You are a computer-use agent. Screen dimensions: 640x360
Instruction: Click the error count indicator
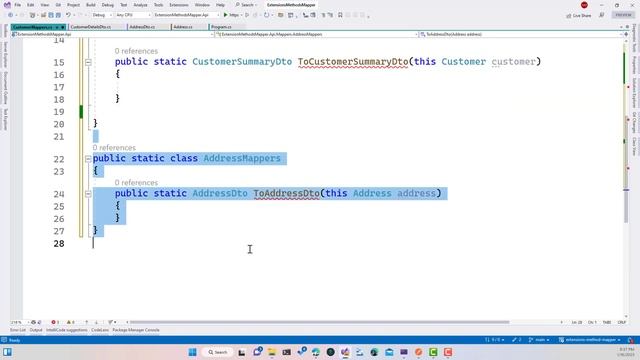coord(55,322)
